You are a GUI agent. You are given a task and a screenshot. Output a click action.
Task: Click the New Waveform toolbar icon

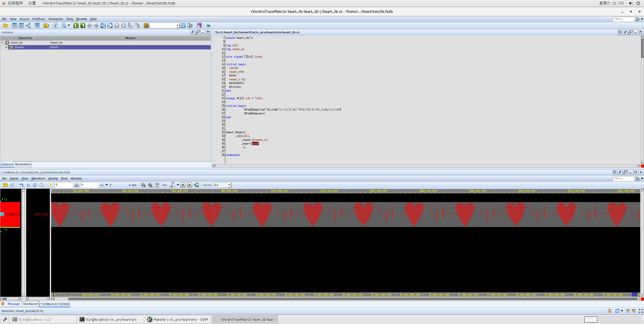point(15,25)
